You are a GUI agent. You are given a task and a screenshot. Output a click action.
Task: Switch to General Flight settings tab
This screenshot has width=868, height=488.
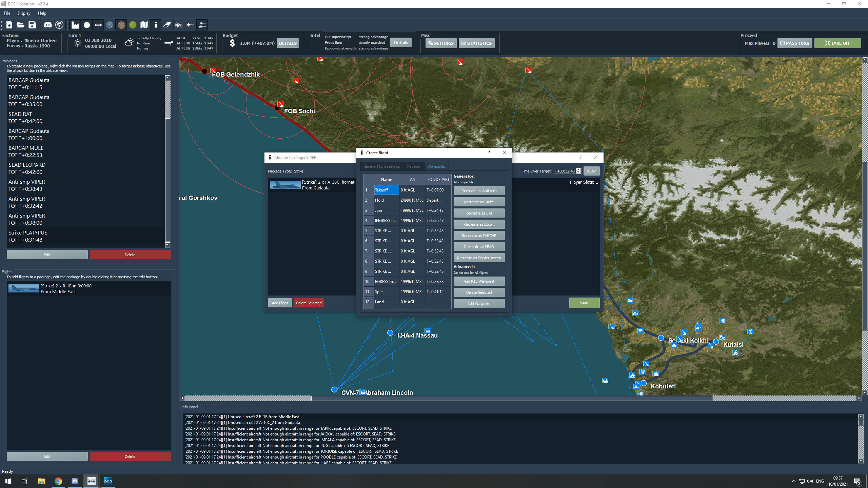click(382, 166)
